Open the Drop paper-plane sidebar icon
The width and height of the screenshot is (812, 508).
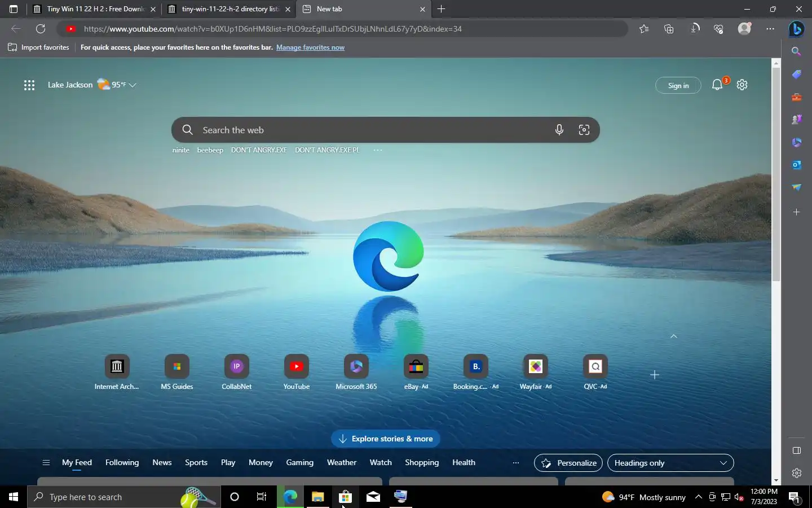(x=796, y=187)
